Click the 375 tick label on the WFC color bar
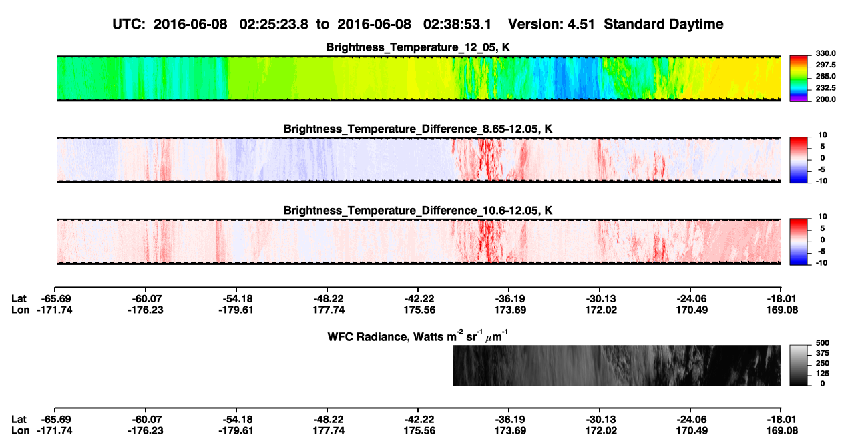 tap(823, 352)
